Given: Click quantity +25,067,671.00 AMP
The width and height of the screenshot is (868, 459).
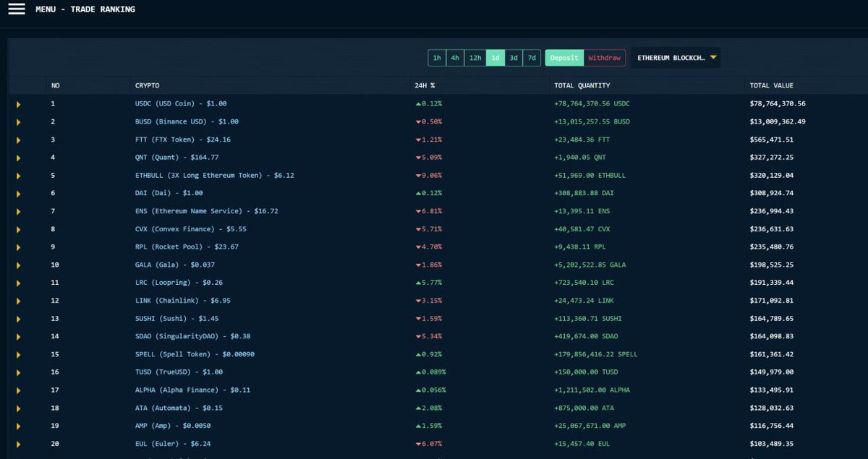Looking at the screenshot, I should coord(590,426).
